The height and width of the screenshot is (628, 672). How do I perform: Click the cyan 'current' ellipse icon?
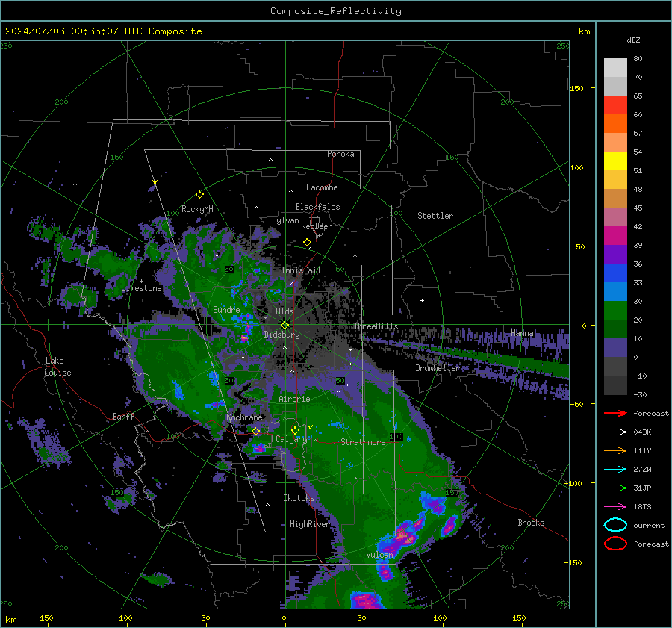coord(615,525)
